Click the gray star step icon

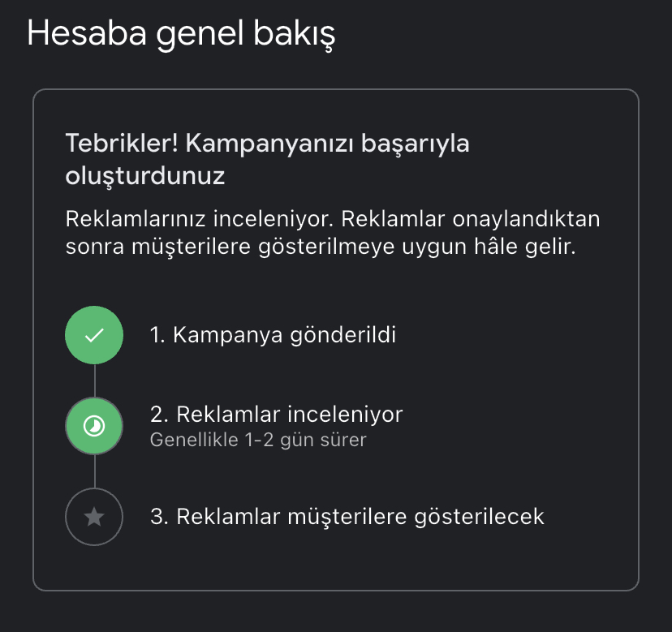coord(94,517)
